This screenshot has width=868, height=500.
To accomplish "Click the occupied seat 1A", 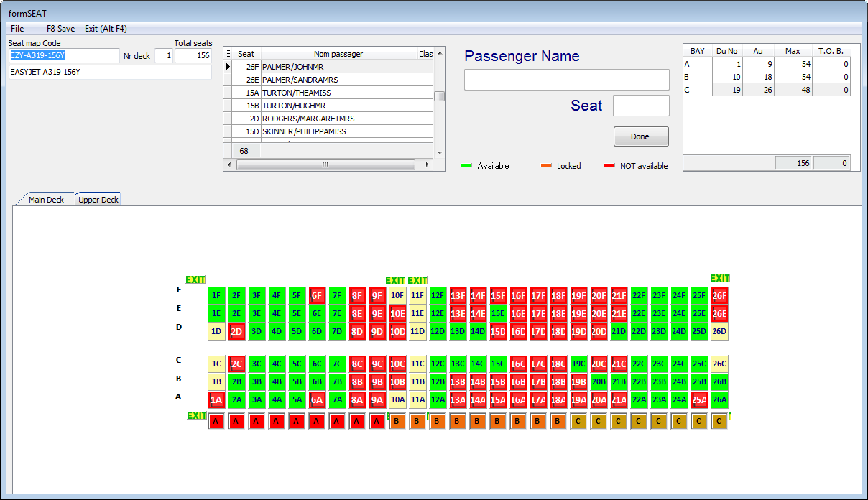I will (216, 400).
